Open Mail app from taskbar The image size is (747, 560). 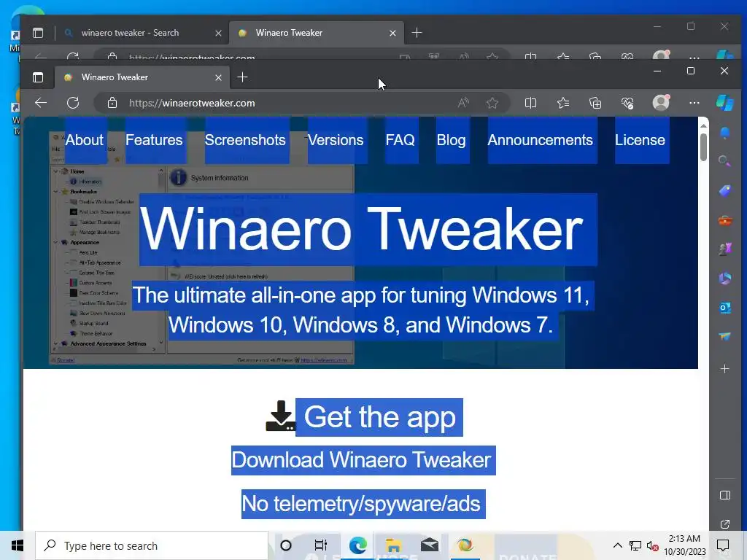click(429, 545)
